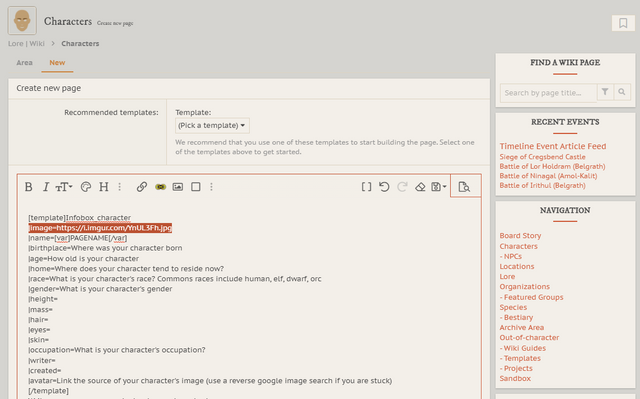Click the '|occupation=' line in editor

(117, 350)
